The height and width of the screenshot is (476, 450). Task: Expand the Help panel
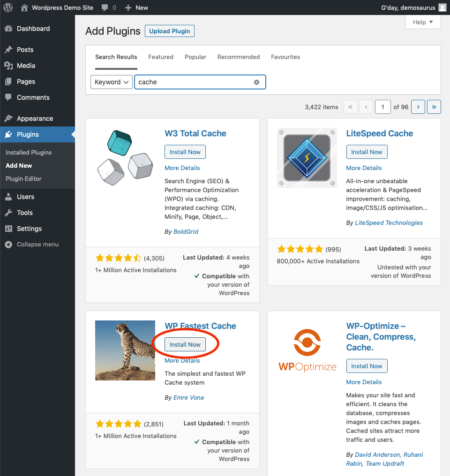point(423,22)
